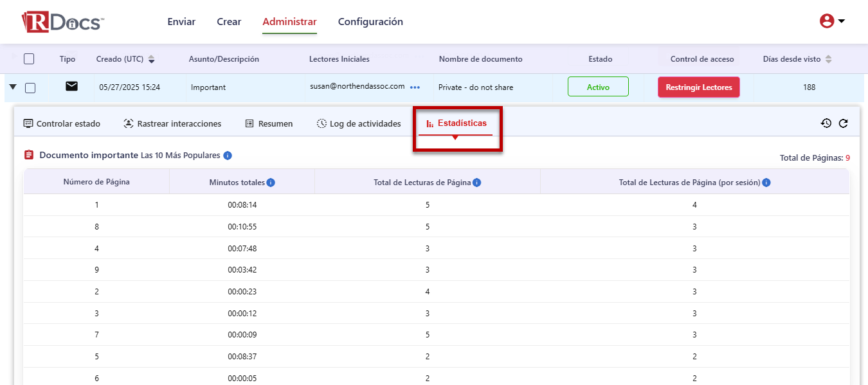
Task: Click the RDocs logo
Action: (x=62, y=22)
